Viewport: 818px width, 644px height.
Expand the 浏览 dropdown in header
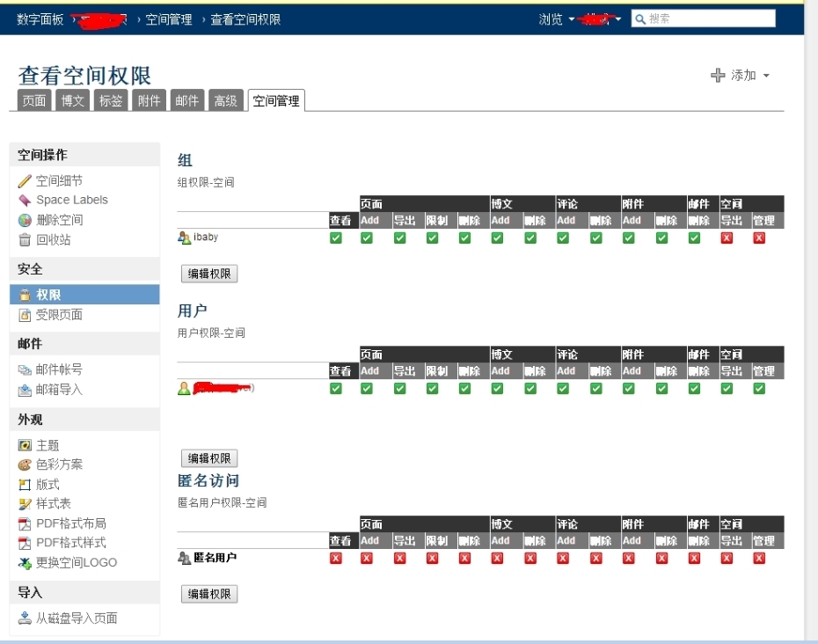[x=556, y=19]
